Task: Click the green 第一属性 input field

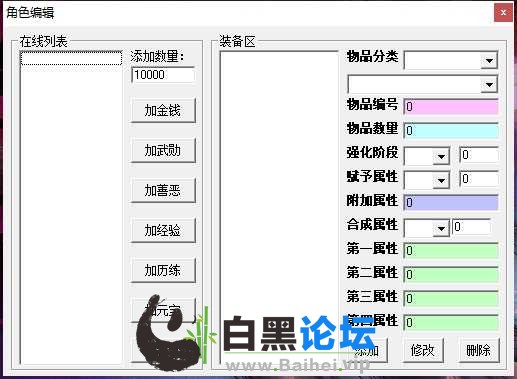Action: [451, 250]
